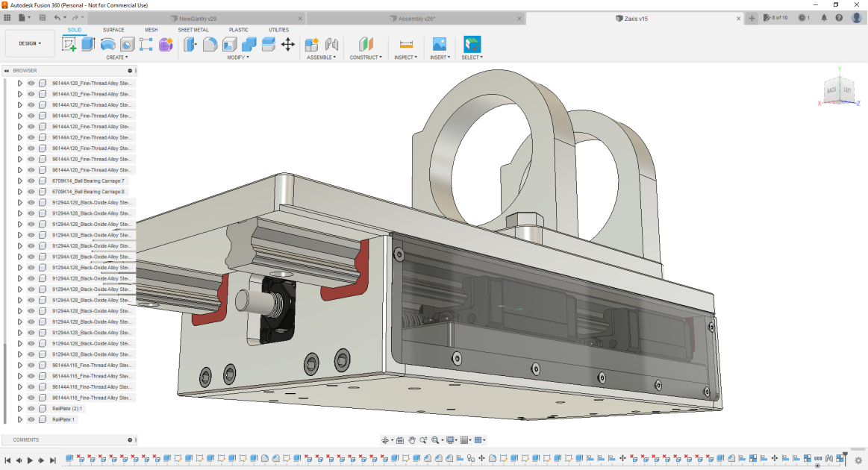The width and height of the screenshot is (868, 470).
Task: Click the ViewCube in the corner
Action: (837, 91)
